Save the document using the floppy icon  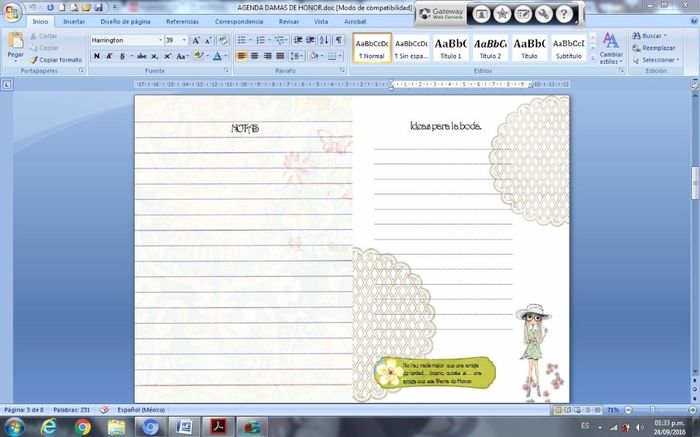tap(99, 8)
